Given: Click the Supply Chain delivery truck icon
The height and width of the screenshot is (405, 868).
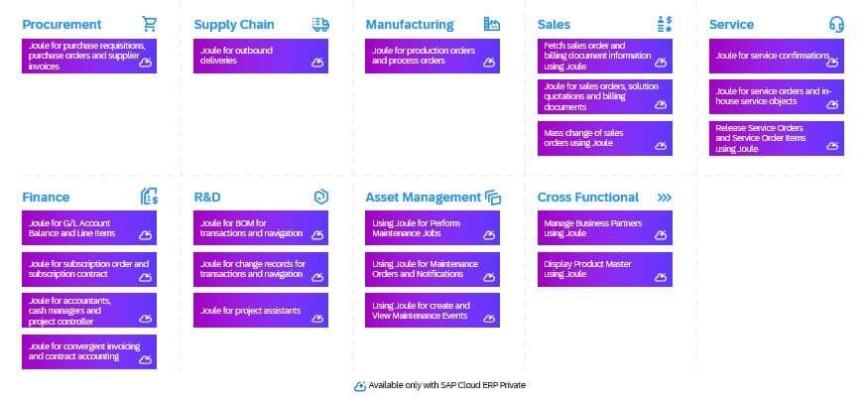Looking at the screenshot, I should point(320,24).
